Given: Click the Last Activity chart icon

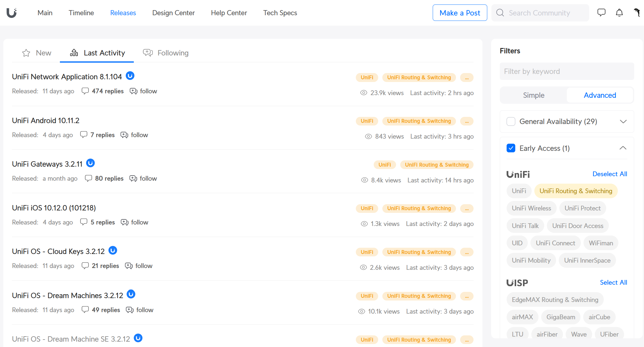Looking at the screenshot, I should pos(74,53).
